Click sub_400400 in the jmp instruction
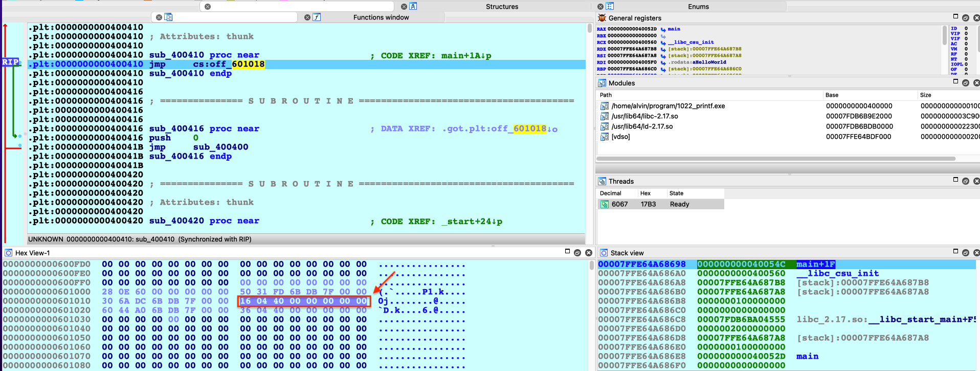This screenshot has width=980, height=371. click(221, 147)
